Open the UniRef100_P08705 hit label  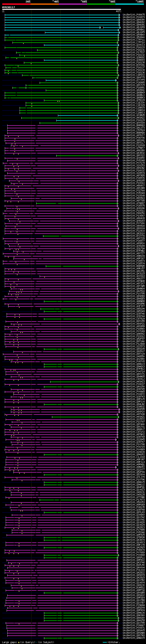coord(134,361)
